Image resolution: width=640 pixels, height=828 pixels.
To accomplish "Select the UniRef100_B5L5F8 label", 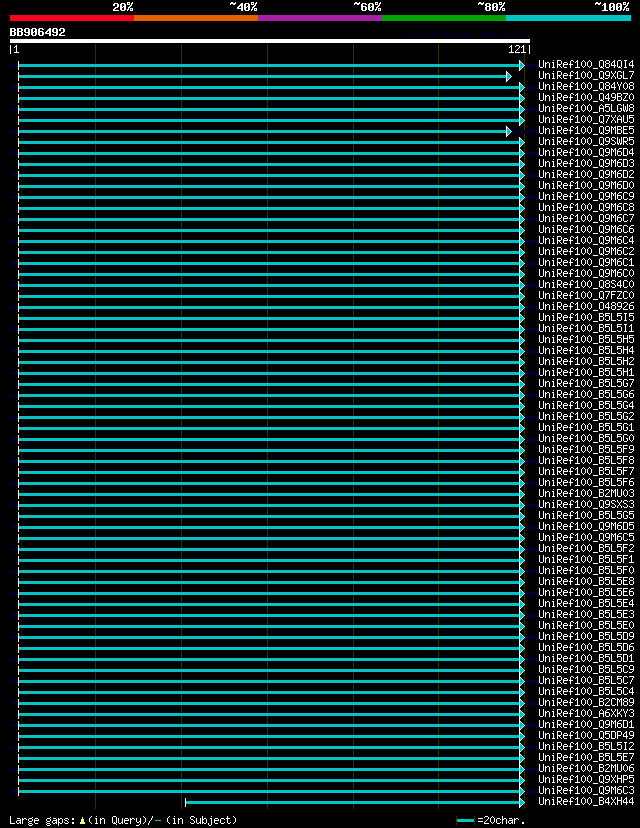I will [586, 460].
